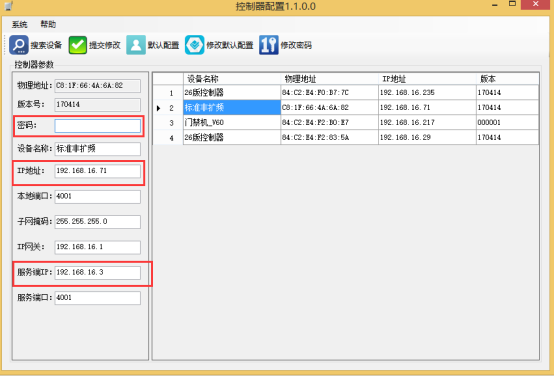Select row 4 header in device table

pyautogui.click(x=168, y=137)
